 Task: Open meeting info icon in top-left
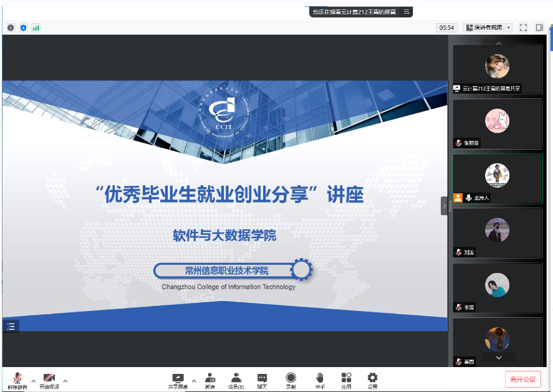[x=11, y=28]
